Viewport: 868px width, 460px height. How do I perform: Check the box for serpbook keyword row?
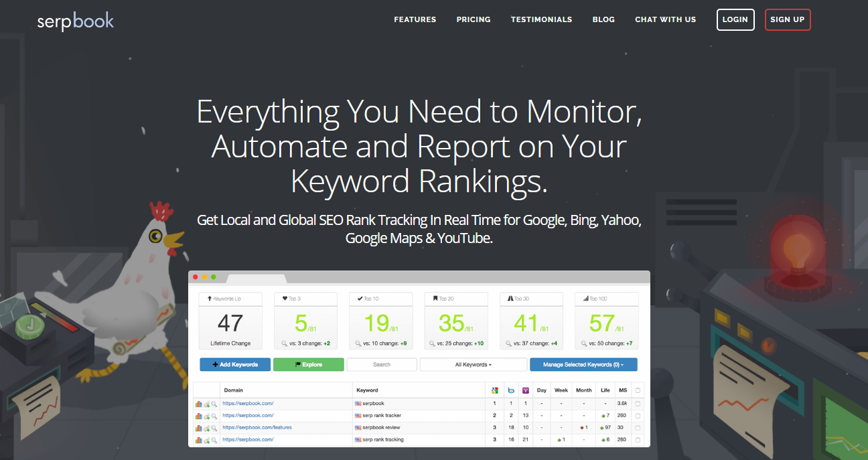point(638,404)
